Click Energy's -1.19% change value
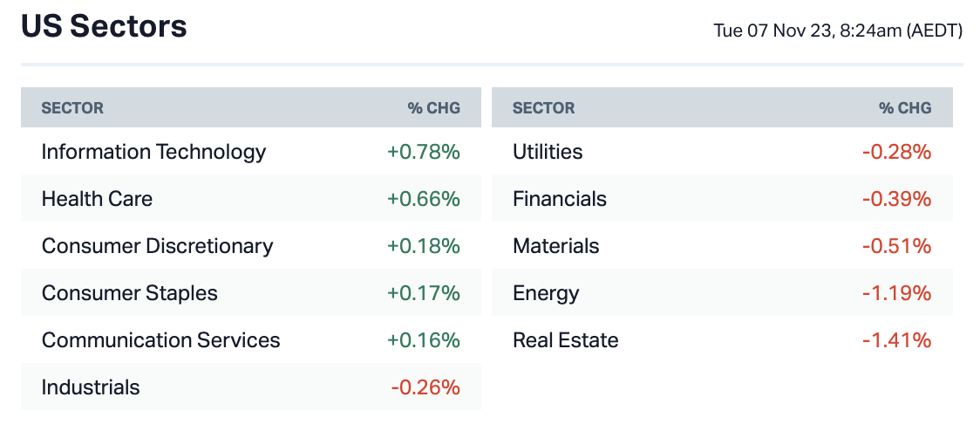 (x=896, y=293)
